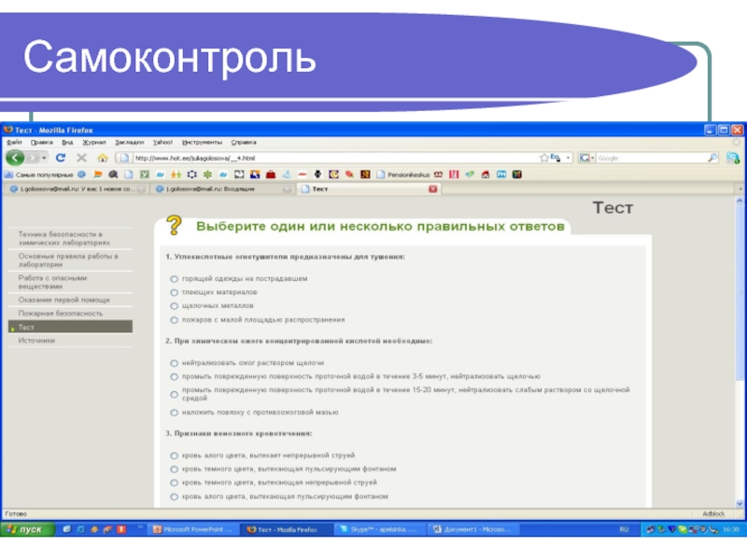Click the bookmark star in address bar
This screenshot has height=560, width=747.
point(544,158)
